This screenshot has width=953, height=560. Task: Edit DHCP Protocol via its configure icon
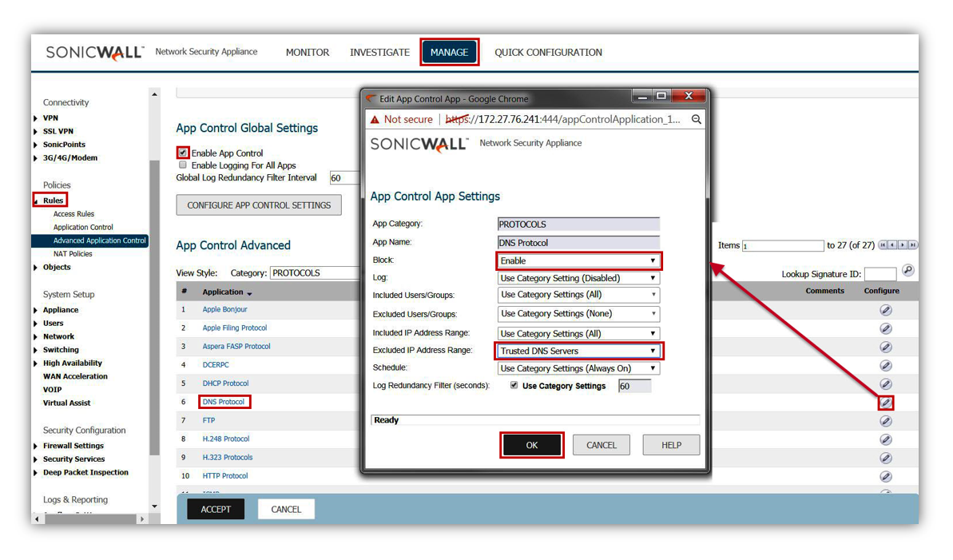(x=886, y=384)
